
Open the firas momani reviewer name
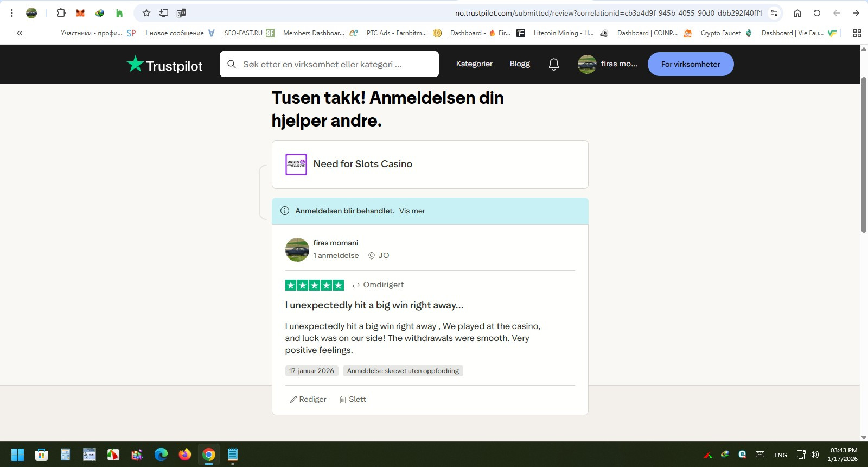click(x=336, y=243)
